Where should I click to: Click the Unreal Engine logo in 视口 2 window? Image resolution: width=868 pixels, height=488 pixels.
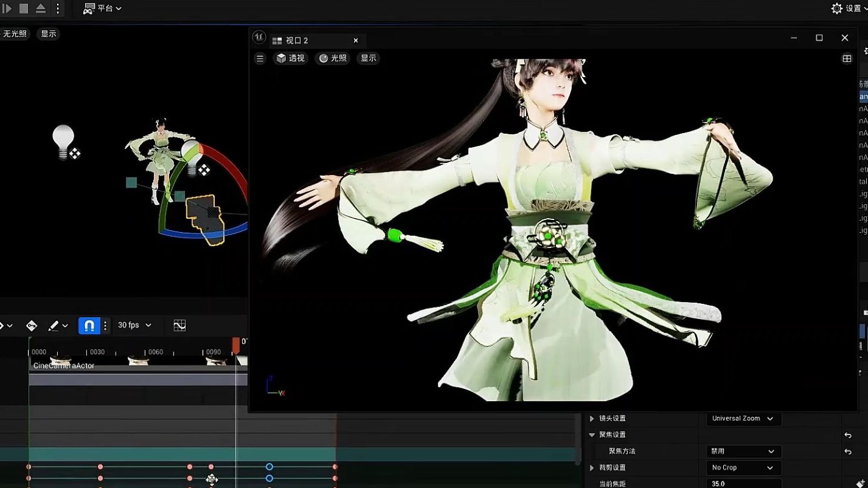259,37
